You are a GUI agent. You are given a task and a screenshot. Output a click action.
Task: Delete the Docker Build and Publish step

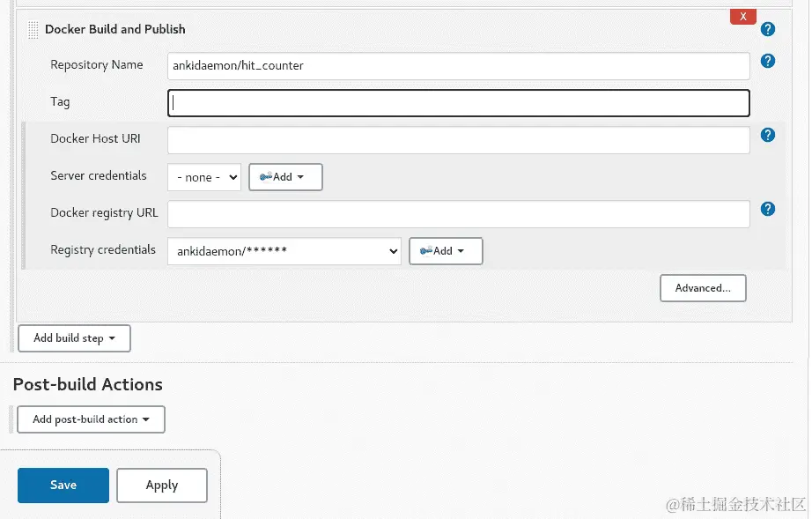pyautogui.click(x=743, y=17)
